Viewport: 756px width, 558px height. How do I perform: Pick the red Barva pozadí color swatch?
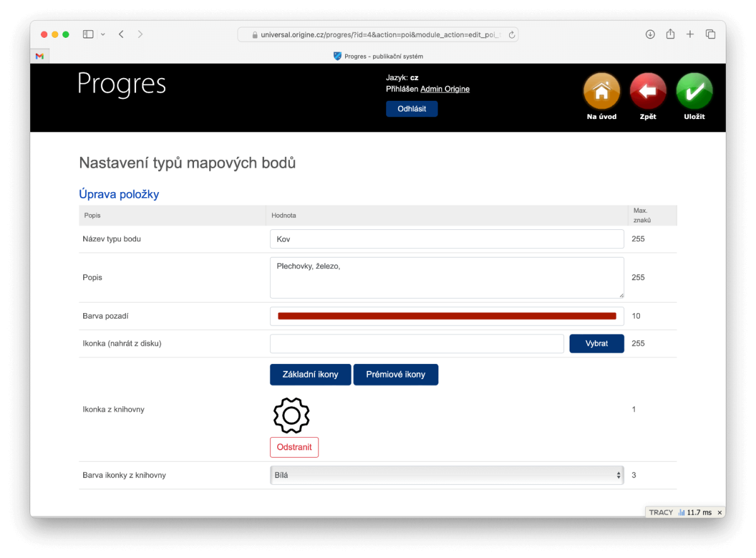(447, 316)
